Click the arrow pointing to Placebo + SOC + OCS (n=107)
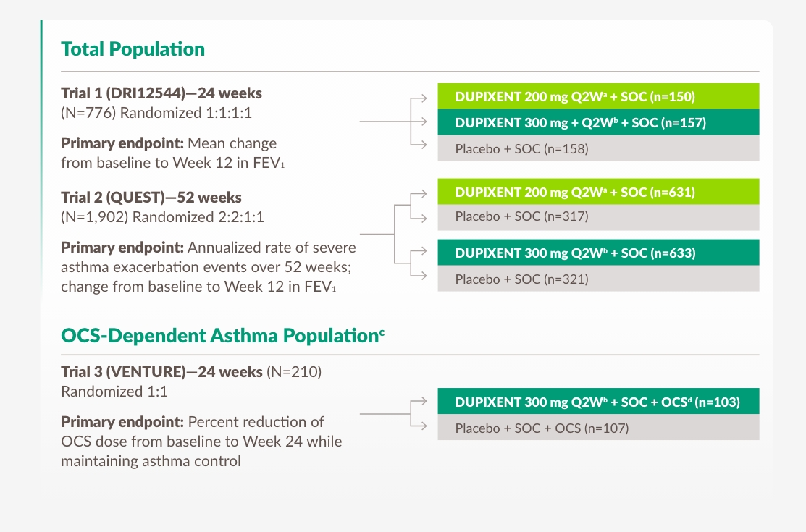 [418, 426]
